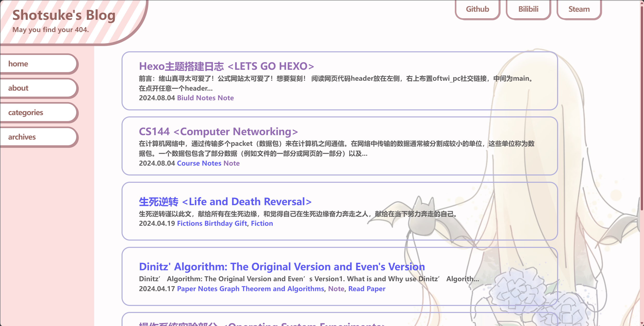Image resolution: width=644 pixels, height=326 pixels.
Task: Open the Github profile link
Action: point(477,9)
